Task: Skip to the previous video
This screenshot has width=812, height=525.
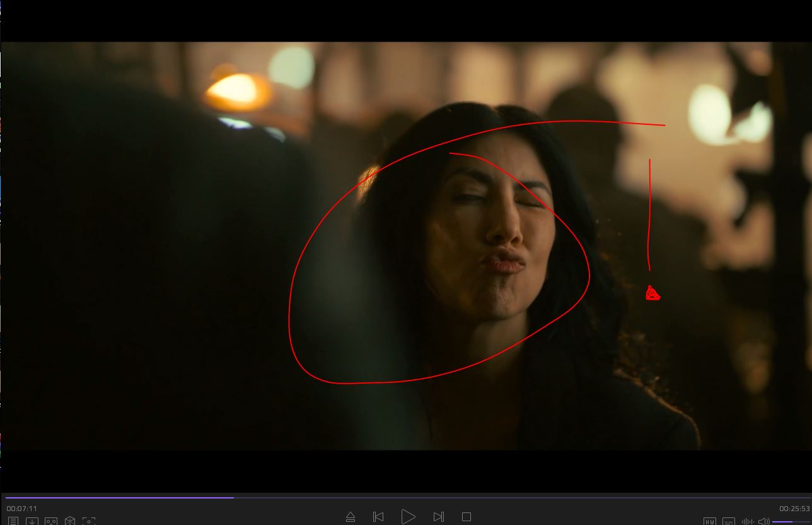Action: [x=378, y=517]
